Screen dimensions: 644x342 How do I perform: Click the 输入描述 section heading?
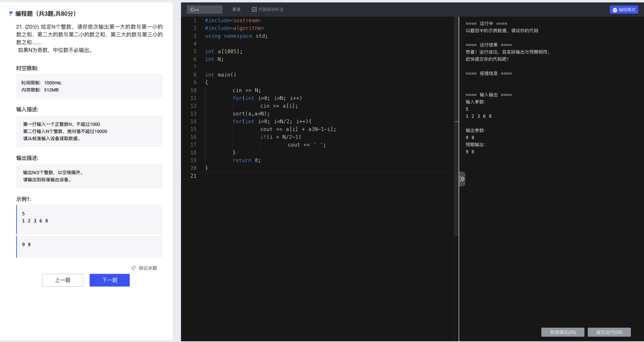(x=27, y=110)
